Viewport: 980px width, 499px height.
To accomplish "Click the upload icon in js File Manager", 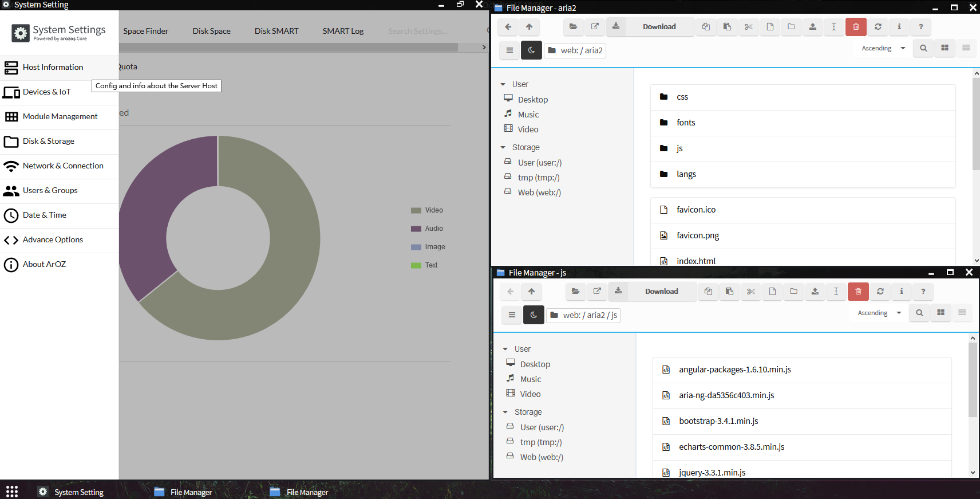I will point(815,292).
